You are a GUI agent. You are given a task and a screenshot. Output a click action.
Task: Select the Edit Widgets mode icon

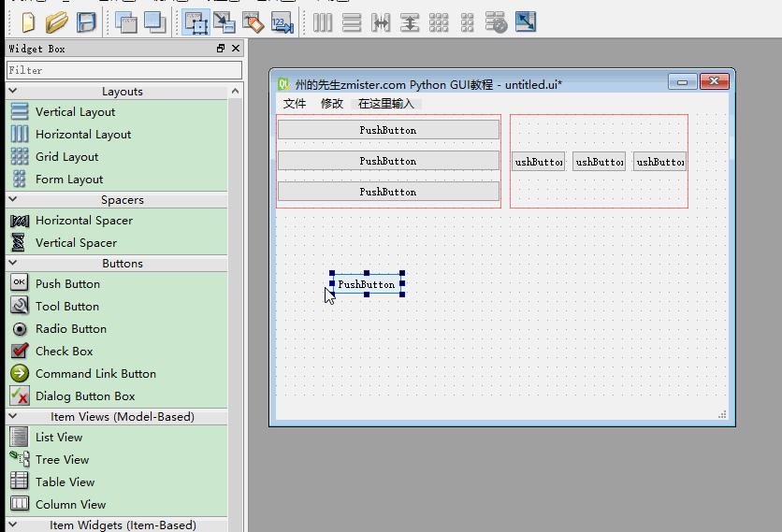click(x=195, y=22)
